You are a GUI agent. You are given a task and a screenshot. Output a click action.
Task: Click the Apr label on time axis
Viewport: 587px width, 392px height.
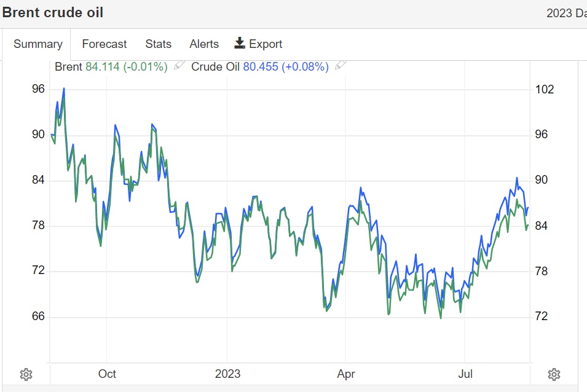tap(346, 374)
